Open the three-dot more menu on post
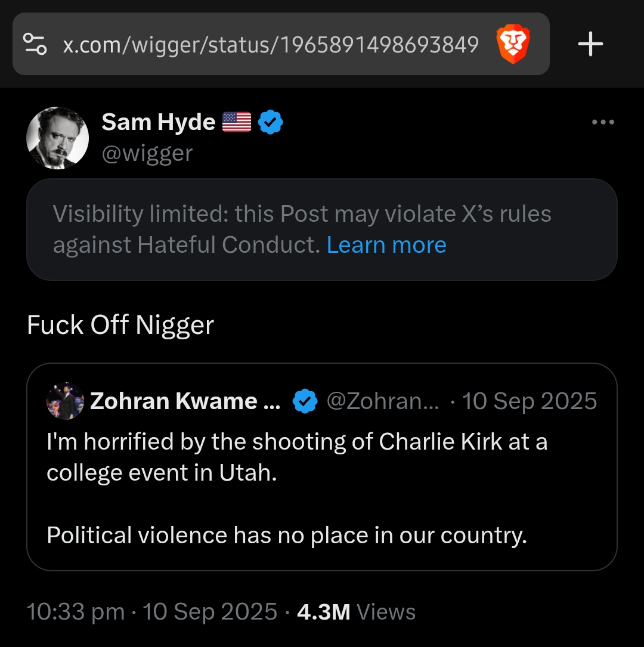Viewport: 644px width, 647px height. click(603, 123)
